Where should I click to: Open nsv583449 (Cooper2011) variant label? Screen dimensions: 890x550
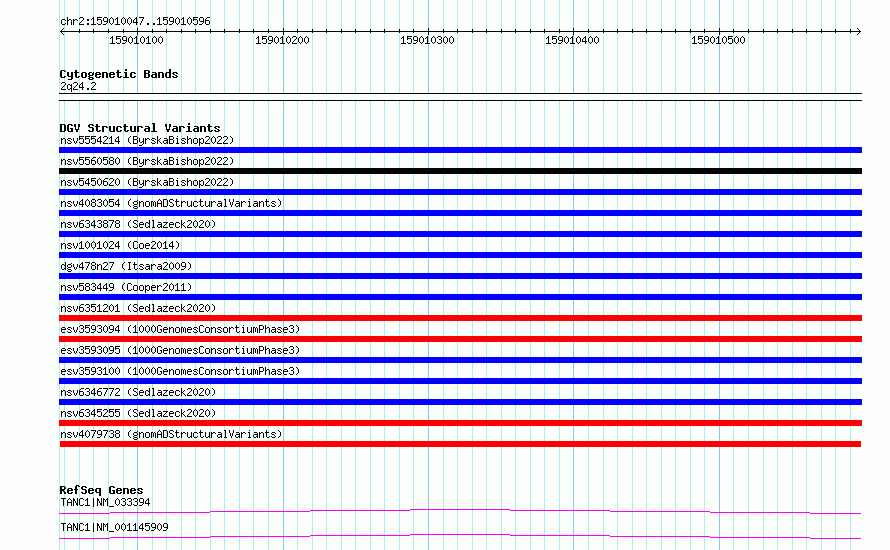(126, 287)
